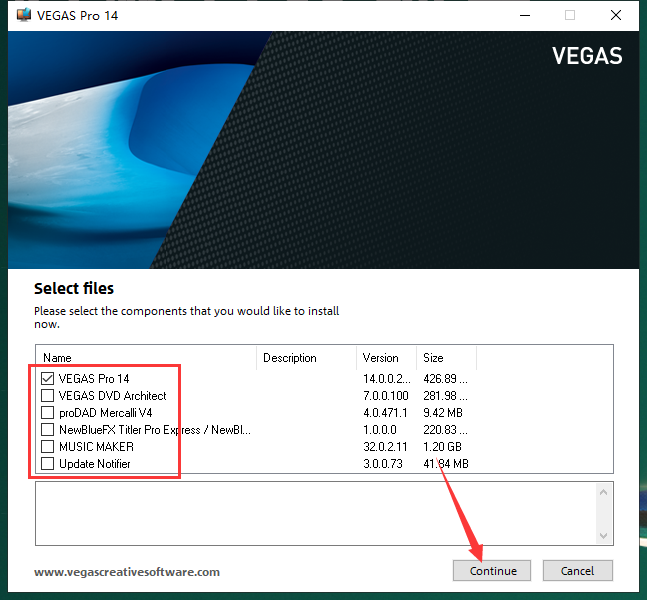647x600 pixels.
Task: Select the MUSIC MAKER row name
Action: (96, 447)
